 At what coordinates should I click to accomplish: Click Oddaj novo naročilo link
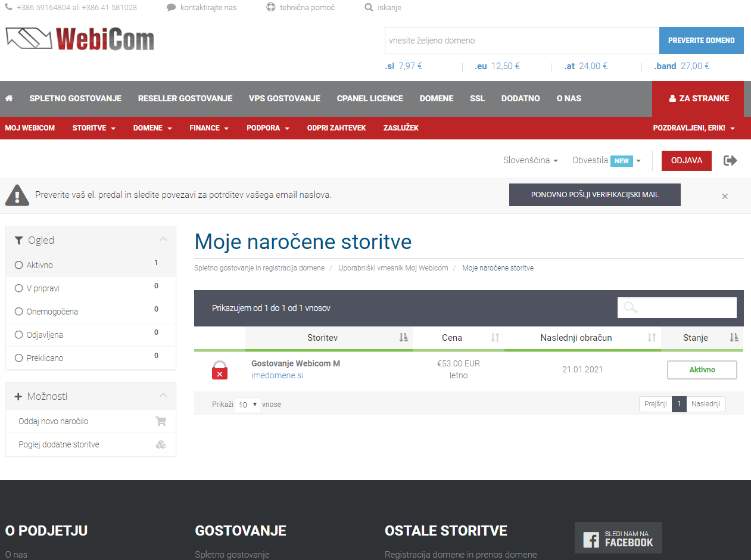(54, 421)
